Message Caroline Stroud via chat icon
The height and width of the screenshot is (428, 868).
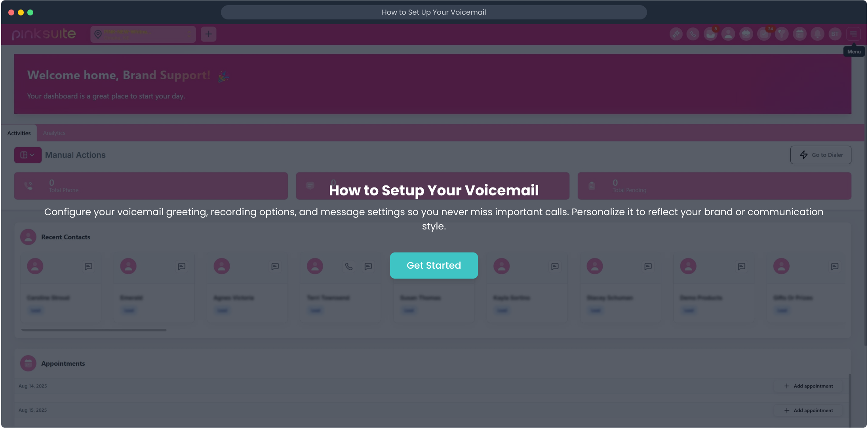click(x=88, y=266)
